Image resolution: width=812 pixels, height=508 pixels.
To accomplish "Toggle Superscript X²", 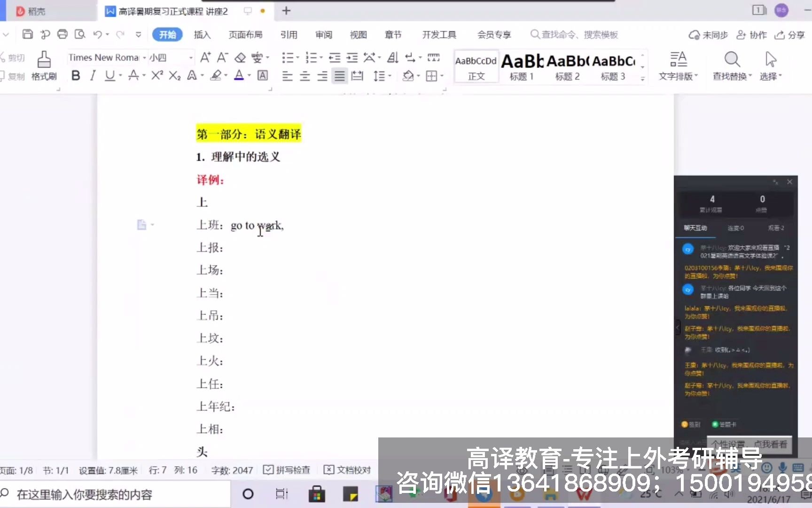I will (x=157, y=75).
